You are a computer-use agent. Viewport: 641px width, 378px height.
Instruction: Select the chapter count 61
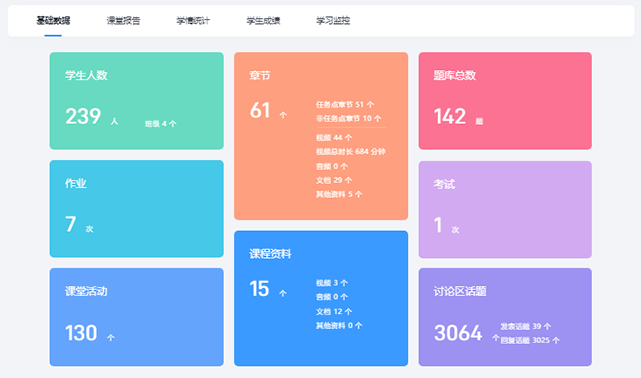[260, 110]
